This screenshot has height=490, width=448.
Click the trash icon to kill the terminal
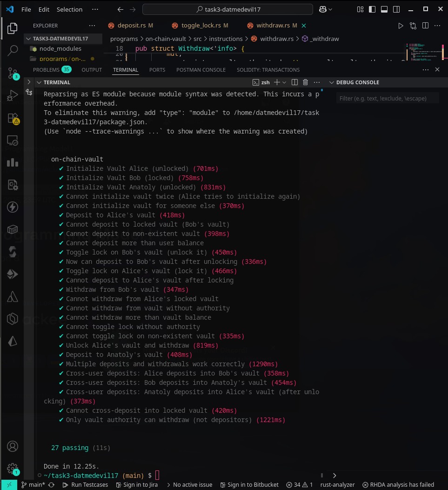(x=305, y=82)
